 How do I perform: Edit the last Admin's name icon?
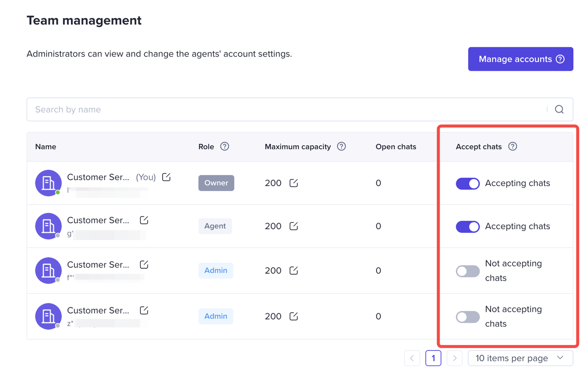pyautogui.click(x=144, y=311)
